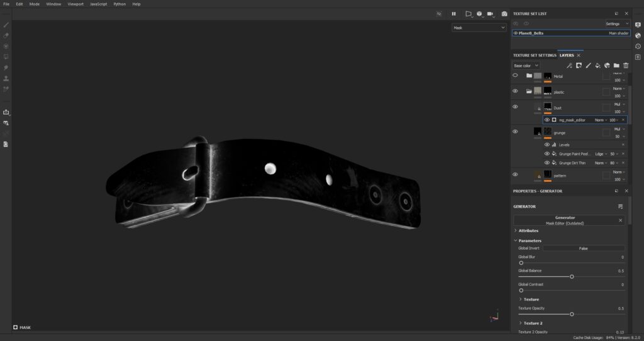Open Shader settings sphere icon in right dock
Viewport: 644px width, 341px height.
638,35
